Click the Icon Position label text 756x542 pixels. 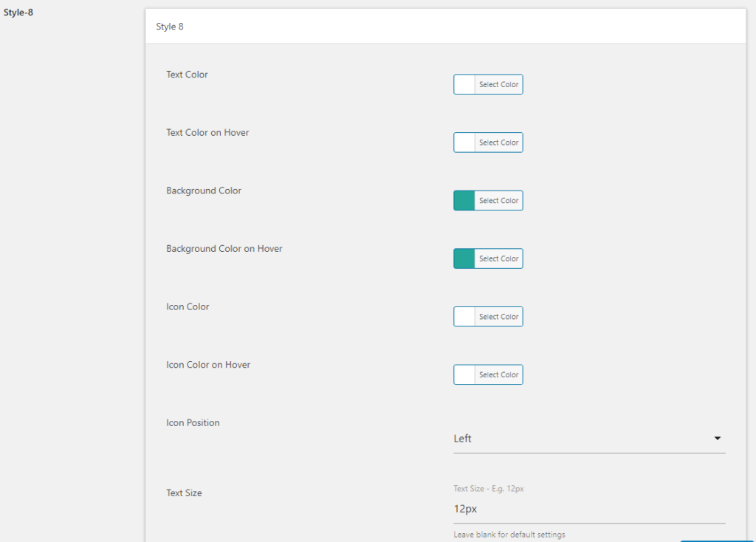[x=193, y=423]
